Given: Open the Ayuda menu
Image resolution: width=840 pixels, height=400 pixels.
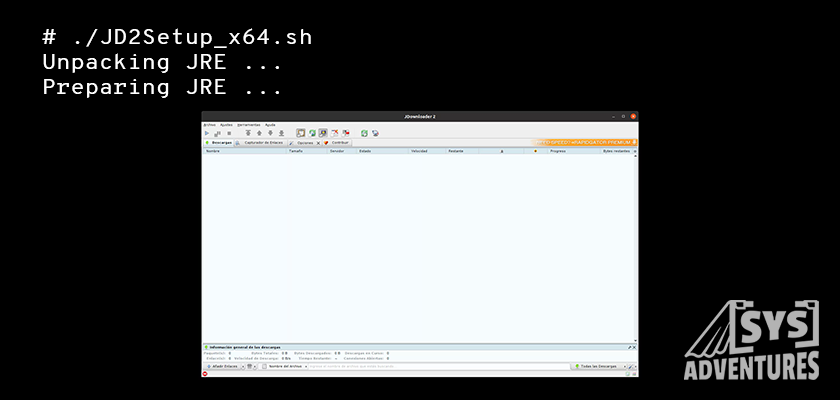Looking at the screenshot, I should [x=270, y=125].
